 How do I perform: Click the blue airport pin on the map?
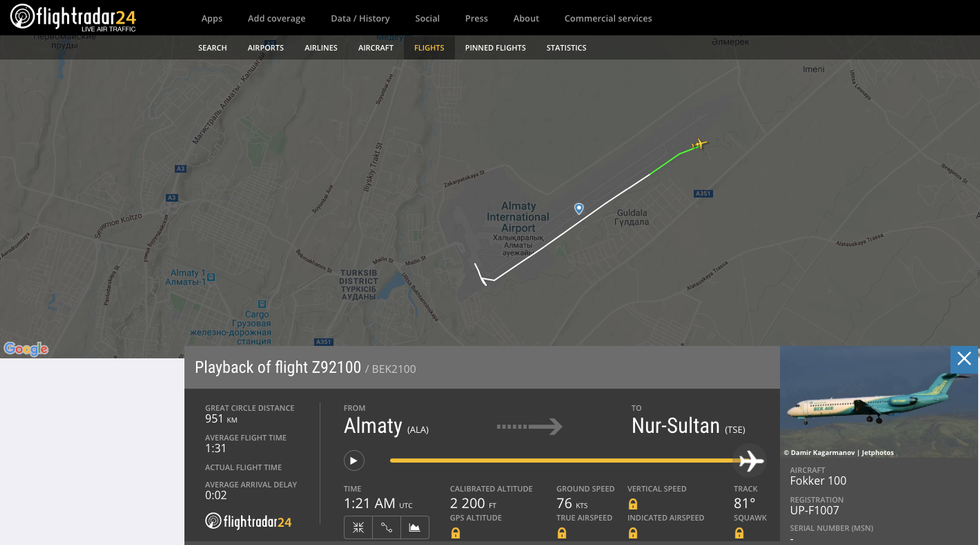(x=579, y=209)
